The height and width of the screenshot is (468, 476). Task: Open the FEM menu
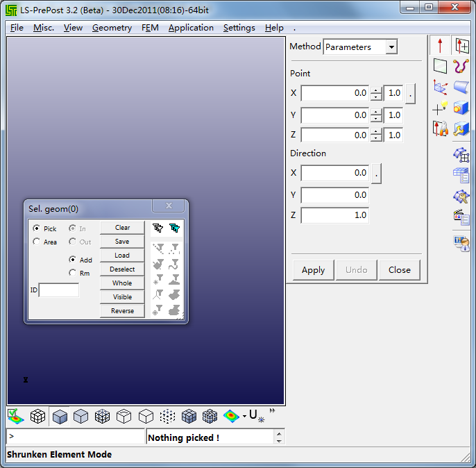point(150,28)
